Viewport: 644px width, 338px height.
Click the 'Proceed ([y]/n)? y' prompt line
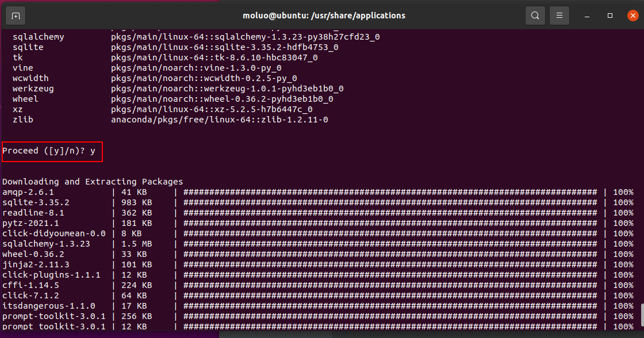click(49, 151)
